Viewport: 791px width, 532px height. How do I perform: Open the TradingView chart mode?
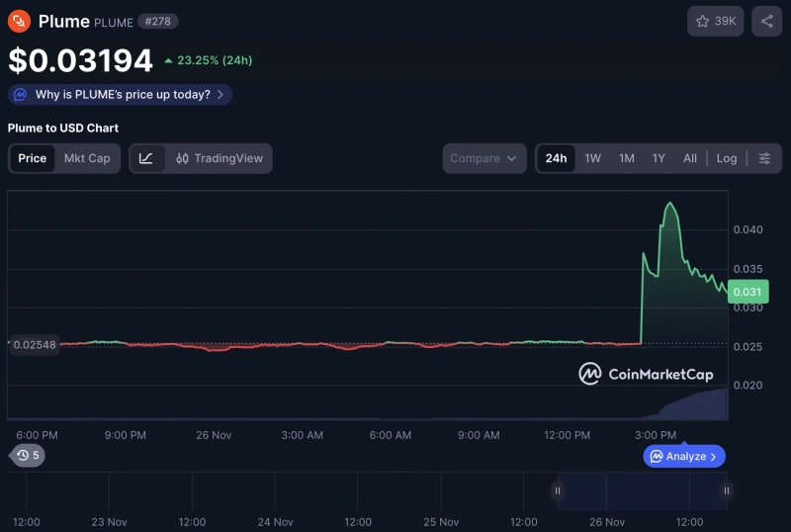(x=220, y=158)
